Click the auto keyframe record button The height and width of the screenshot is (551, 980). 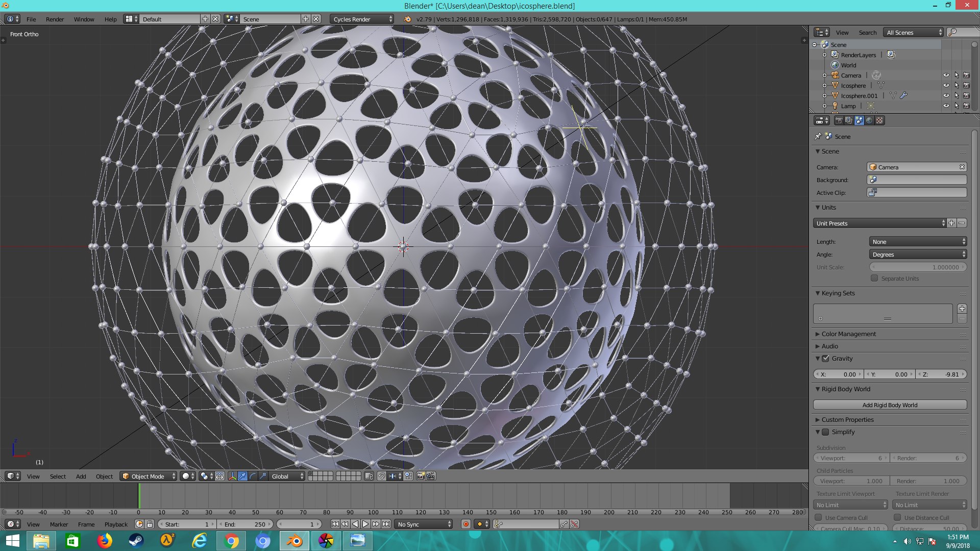click(x=465, y=524)
